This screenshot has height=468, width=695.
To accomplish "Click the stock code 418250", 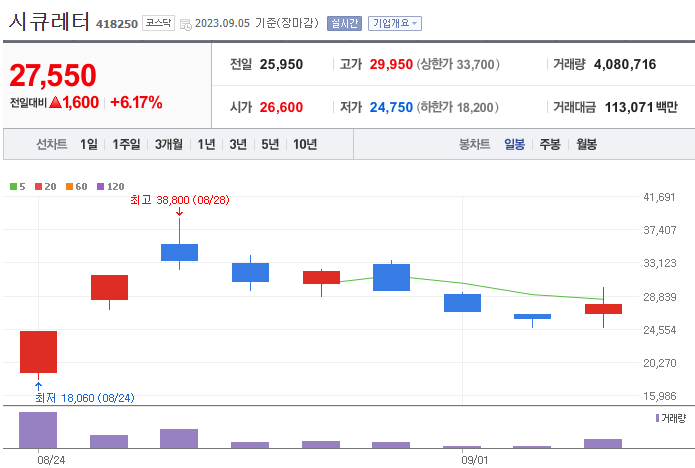I will (117, 24).
